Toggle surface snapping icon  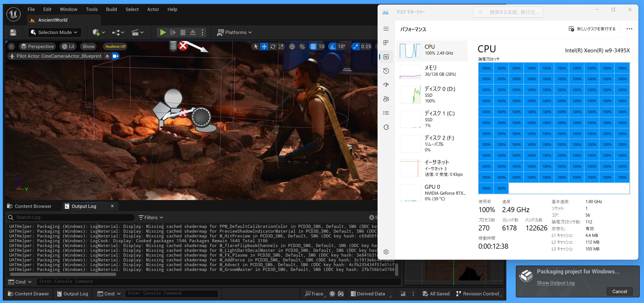[x=302, y=46]
